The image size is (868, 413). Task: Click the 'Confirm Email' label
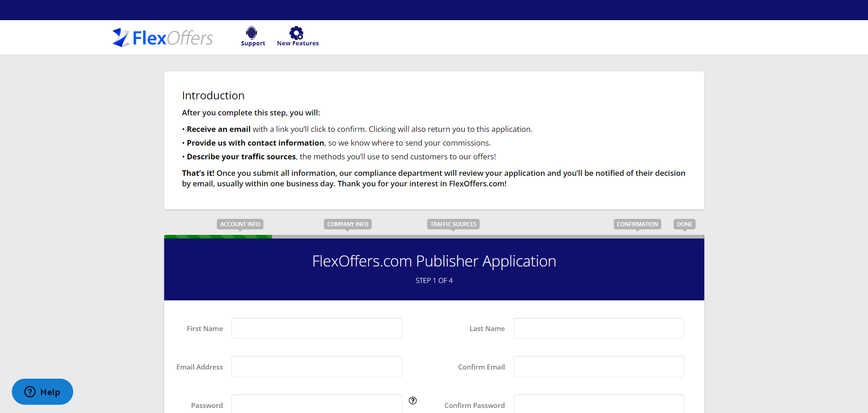pos(482,367)
